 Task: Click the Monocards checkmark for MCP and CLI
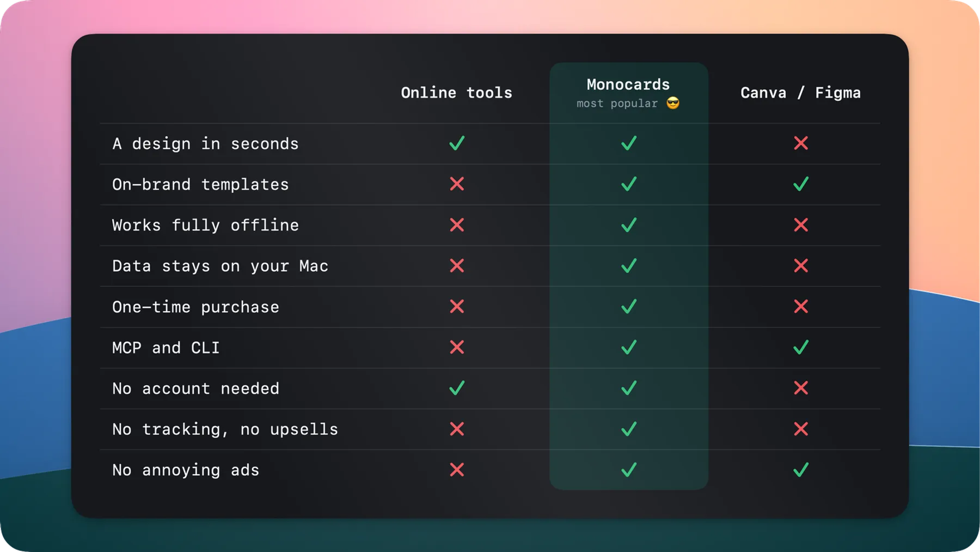tap(629, 348)
